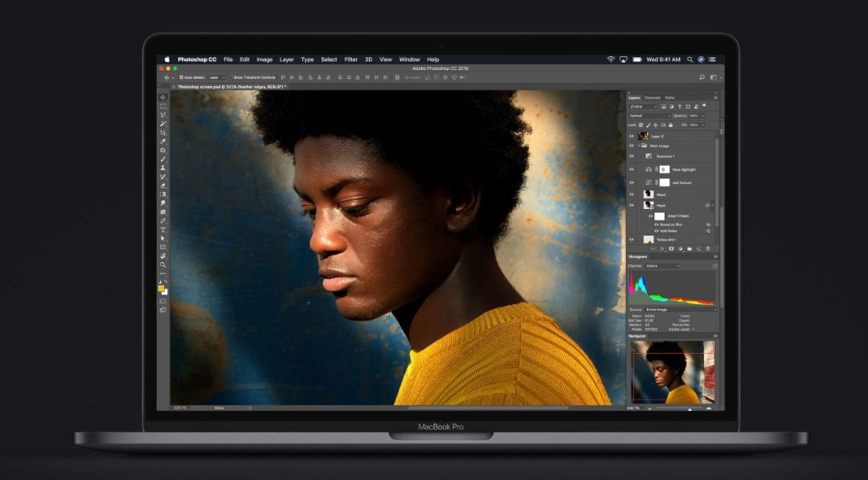Refresh the histogram with uncached data icon
The width and height of the screenshot is (868, 480).
[714, 266]
